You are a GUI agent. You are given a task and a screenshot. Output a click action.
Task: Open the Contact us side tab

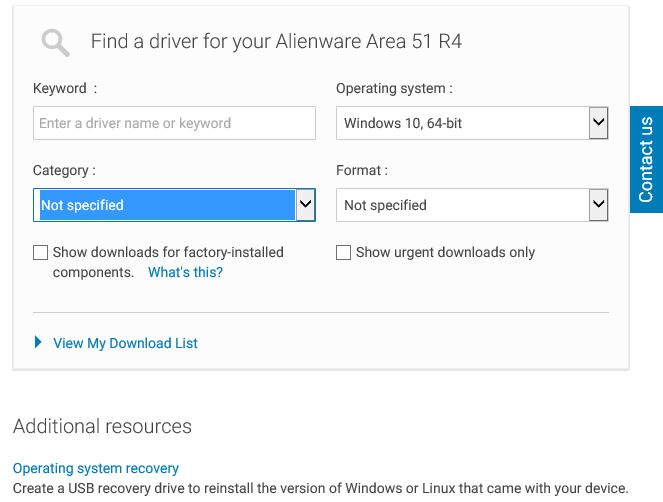click(x=646, y=159)
